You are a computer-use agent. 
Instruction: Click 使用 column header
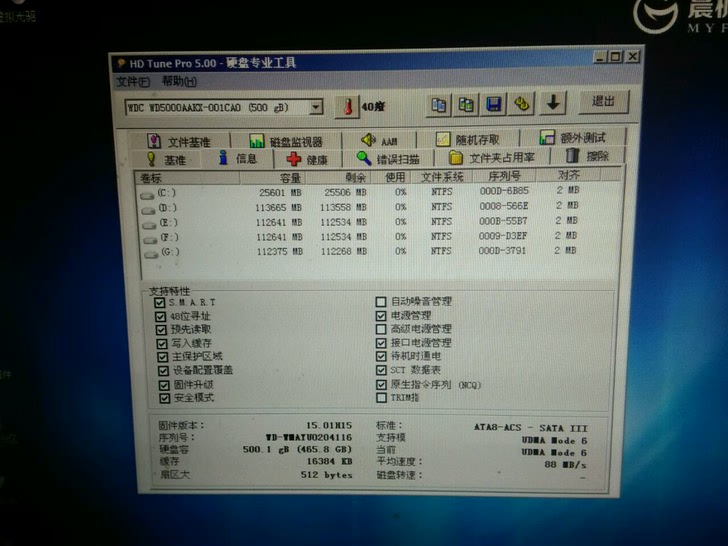tap(391, 177)
